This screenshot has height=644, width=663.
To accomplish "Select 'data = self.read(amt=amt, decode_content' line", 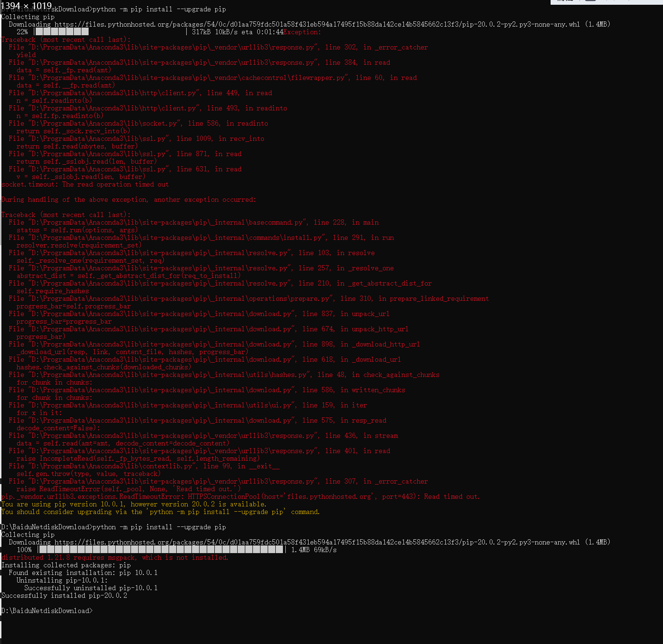I will click(122, 443).
